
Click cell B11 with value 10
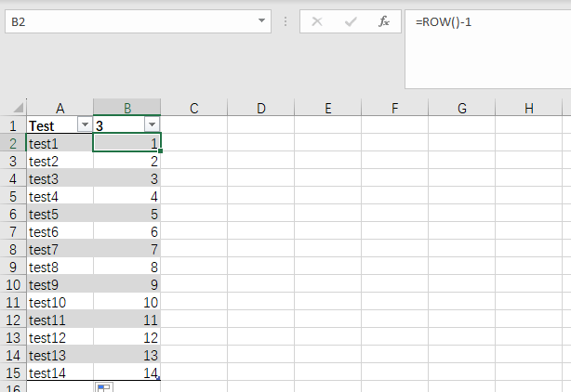point(126,303)
